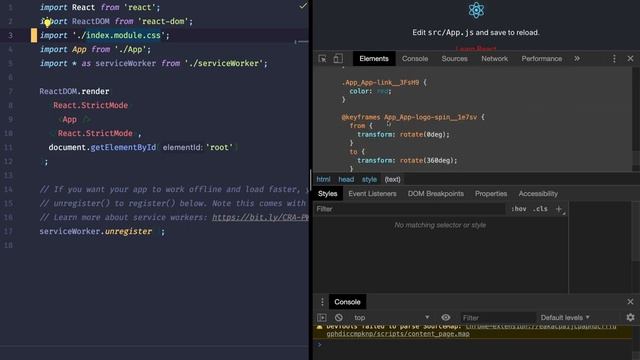
Task: Click the green inspection checkmark in editor
Action: point(303,6)
